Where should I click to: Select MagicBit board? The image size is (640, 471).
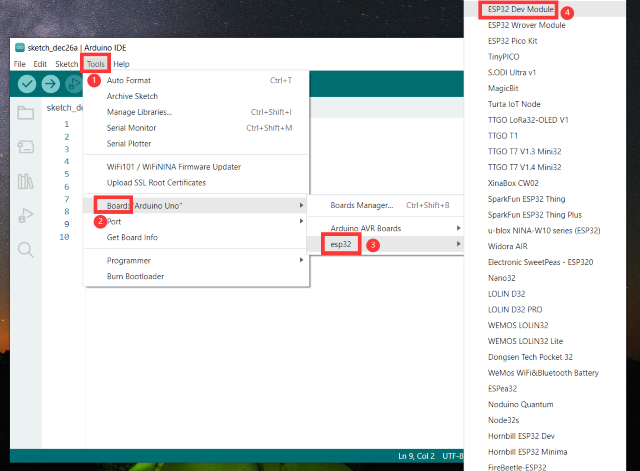(x=544, y=89)
